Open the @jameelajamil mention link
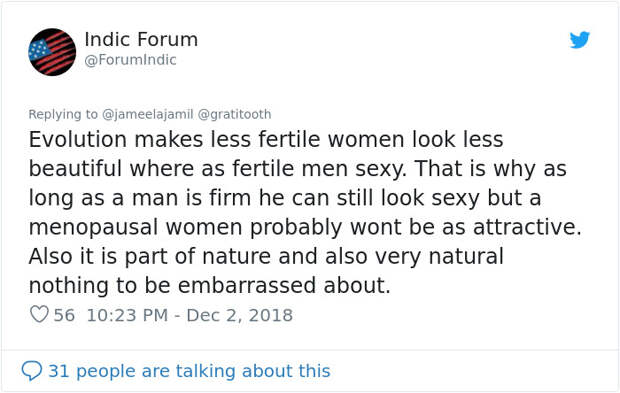Image resolution: width=620 pixels, height=393 pixels. click(147, 114)
